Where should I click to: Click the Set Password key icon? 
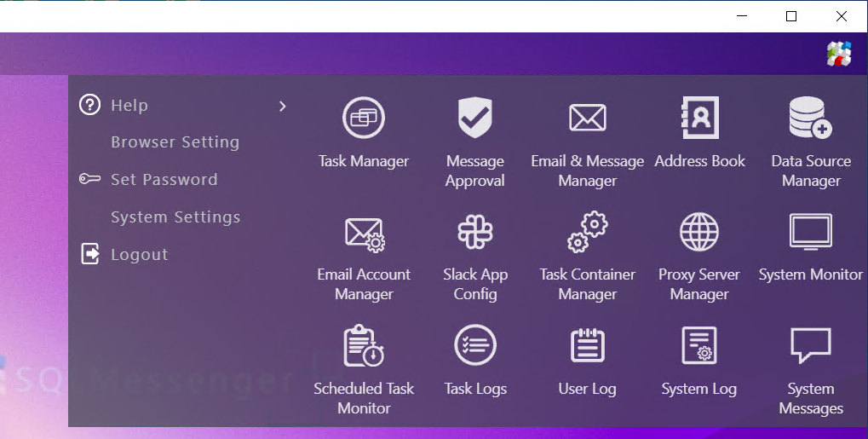click(x=89, y=179)
